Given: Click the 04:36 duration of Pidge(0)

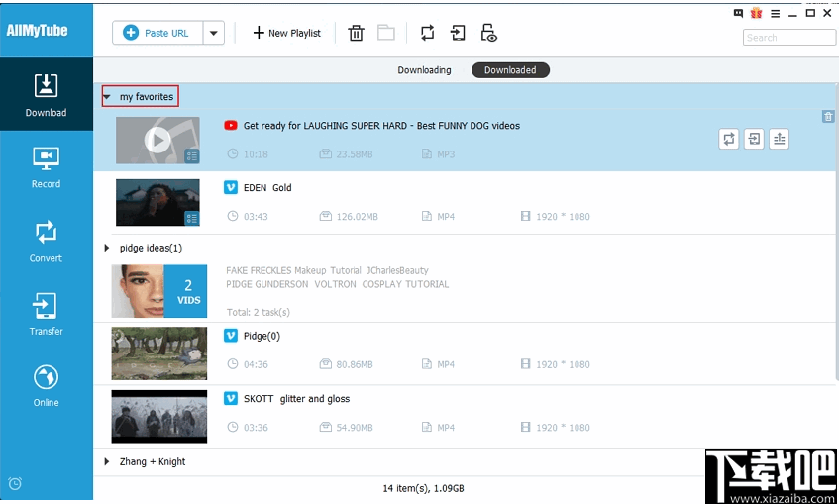Looking at the screenshot, I should click(x=256, y=365).
